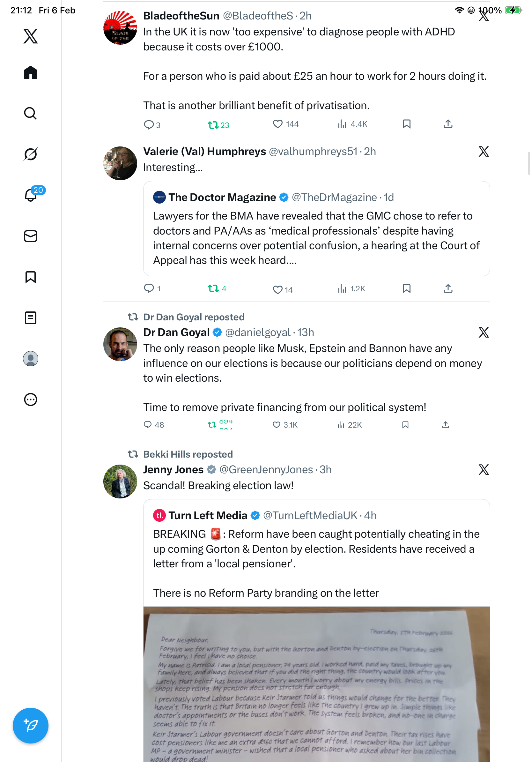Image resolution: width=532 pixels, height=762 pixels.
Task: Open Search in the sidebar
Action: tap(31, 114)
